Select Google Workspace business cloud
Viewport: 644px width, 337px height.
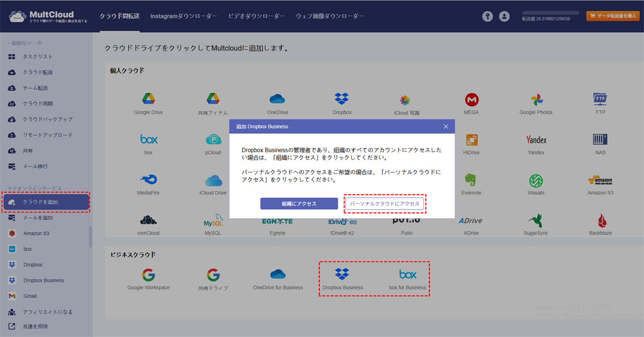(149, 275)
